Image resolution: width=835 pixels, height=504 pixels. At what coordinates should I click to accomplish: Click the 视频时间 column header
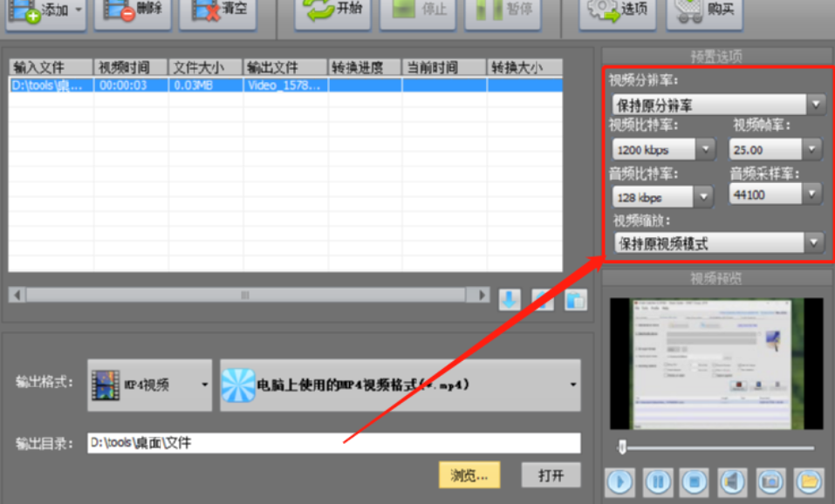(x=131, y=67)
